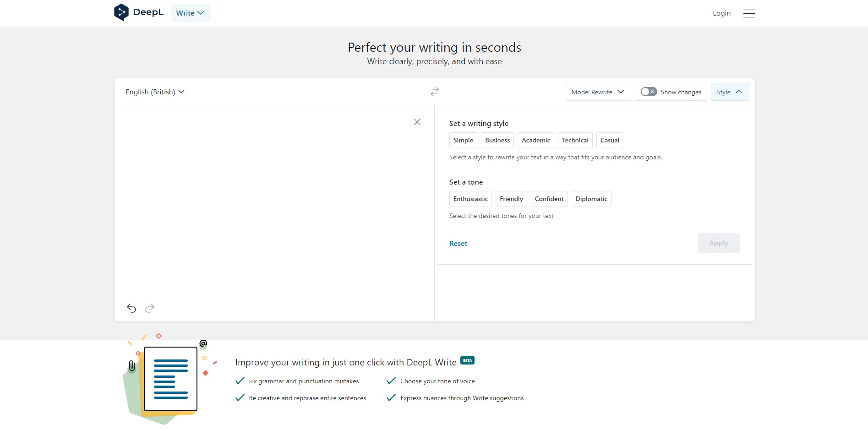Screen dimensions: 868x430
Task: Pick the Technical writing style
Action: [575, 140]
